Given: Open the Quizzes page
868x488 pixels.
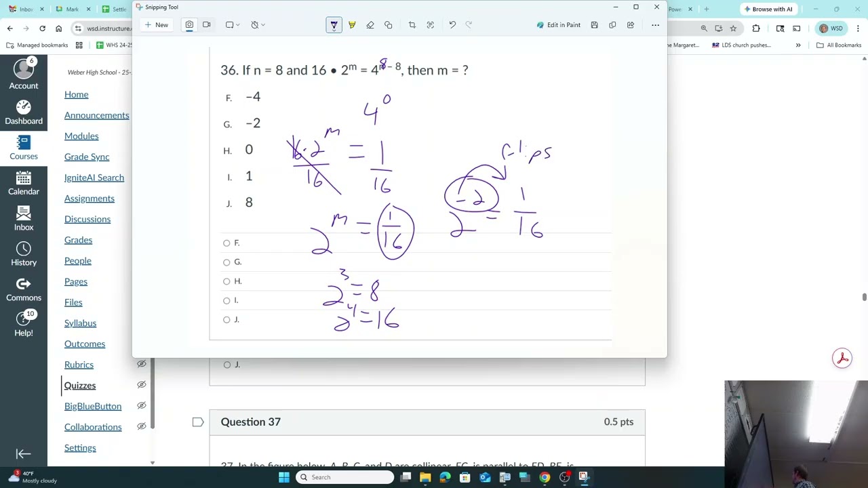Looking at the screenshot, I should (80, 386).
